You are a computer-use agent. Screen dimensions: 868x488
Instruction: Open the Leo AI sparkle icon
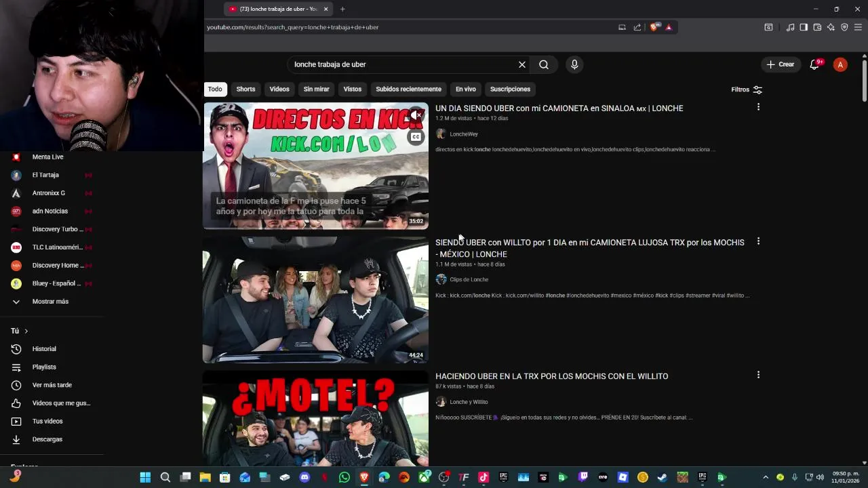click(x=831, y=27)
